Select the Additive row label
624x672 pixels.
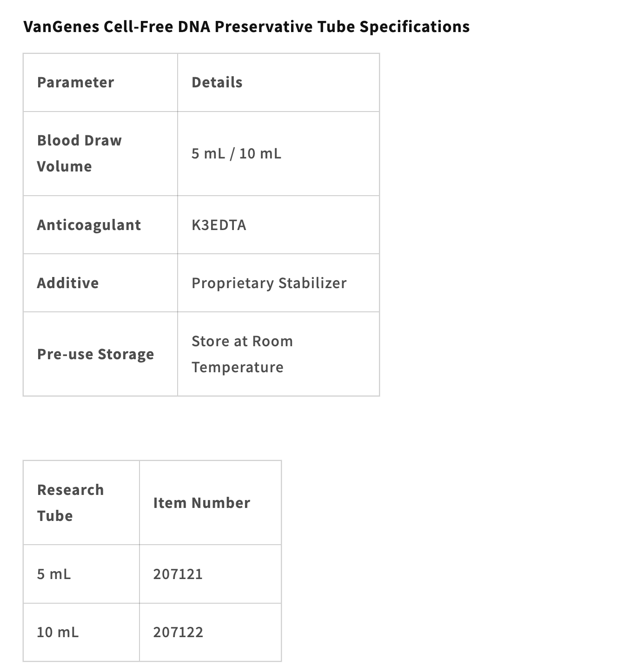click(x=68, y=283)
